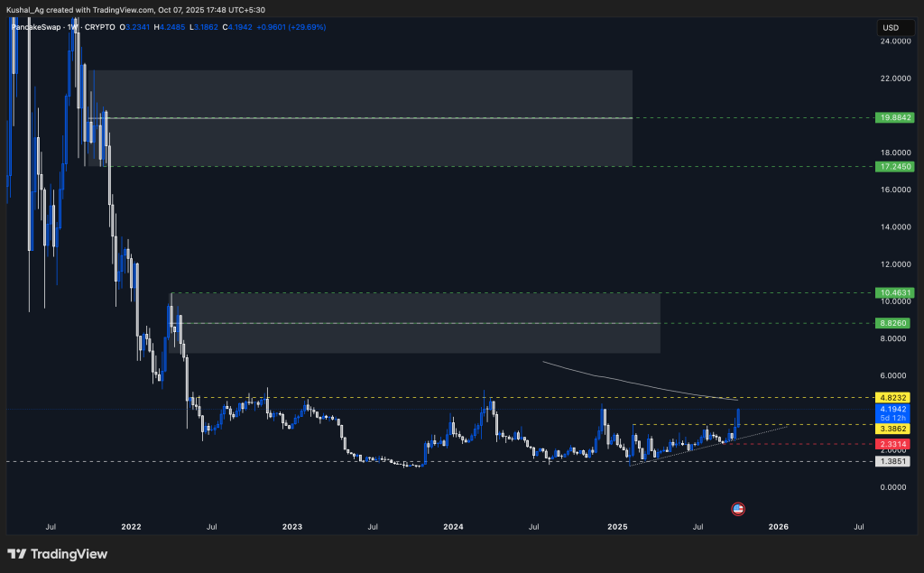This screenshot has height=573, width=924.
Task: Click the 2025 time axis label
Action: click(617, 527)
